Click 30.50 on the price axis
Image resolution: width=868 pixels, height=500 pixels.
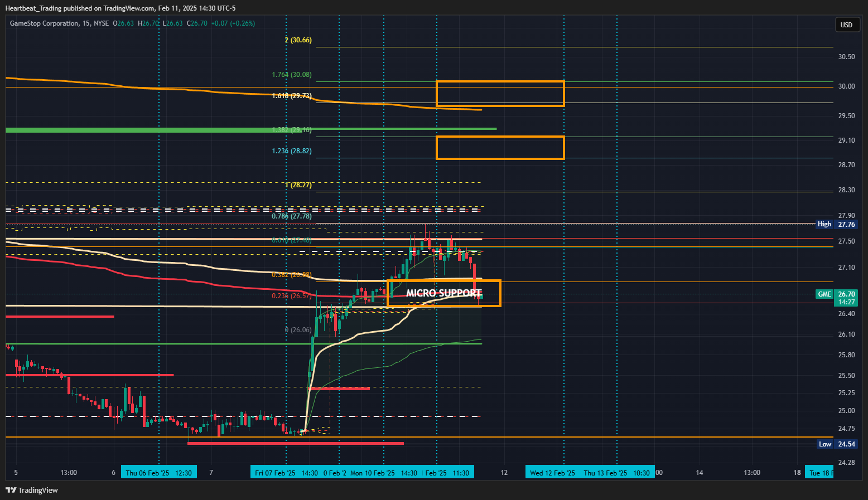click(x=846, y=57)
